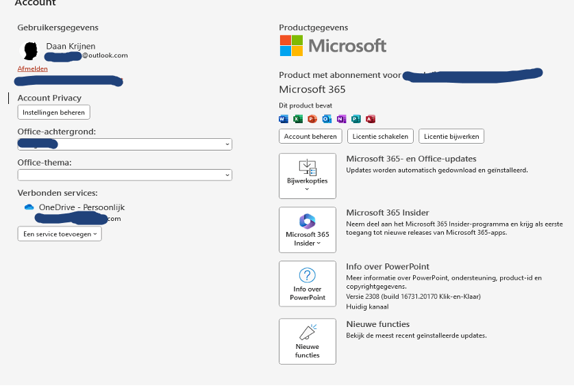
Task: Open the Nieuwe functies button
Action: coord(308,341)
